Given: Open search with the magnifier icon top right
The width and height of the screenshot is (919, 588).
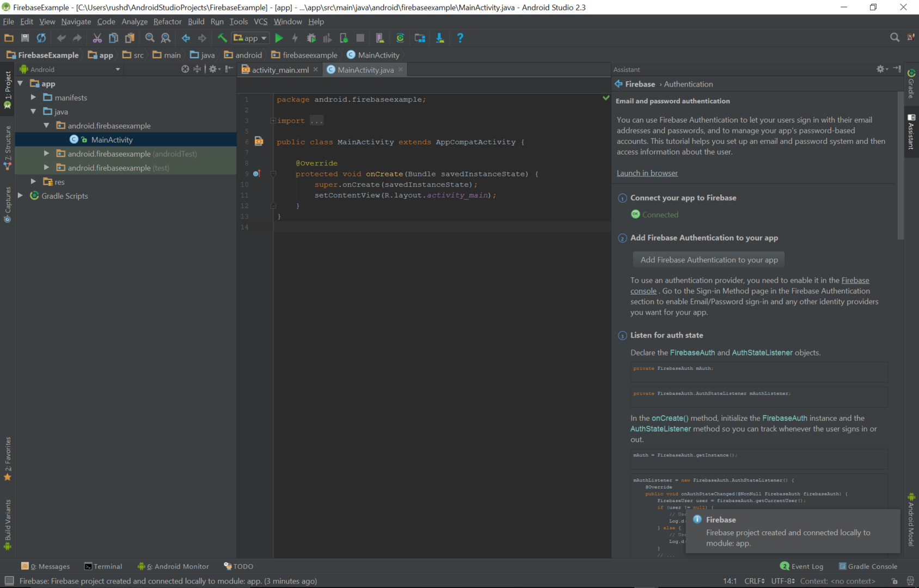Looking at the screenshot, I should pos(895,38).
